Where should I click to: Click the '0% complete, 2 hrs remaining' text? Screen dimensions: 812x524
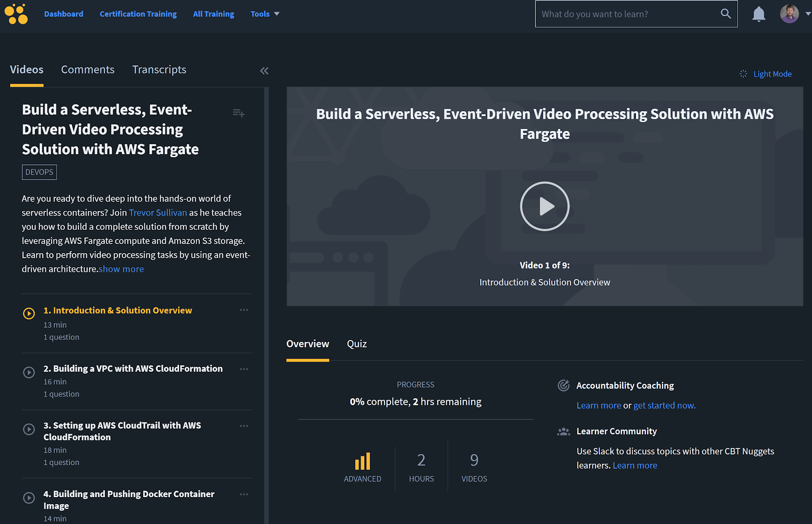click(x=416, y=402)
